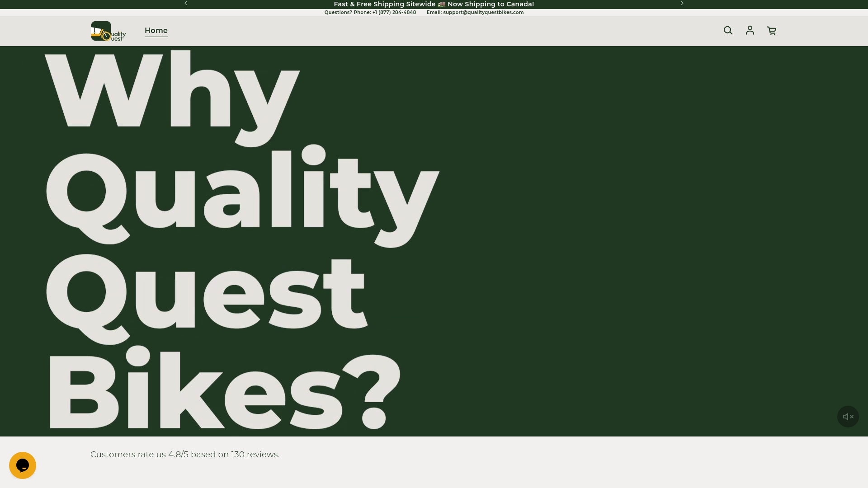The image size is (868, 488).
Task: Call phone number +1 (877) 284-4848
Action: 394,12
